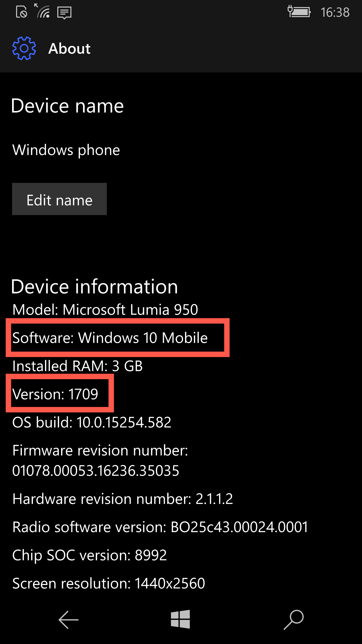Tap the clock showing 16:38

click(x=335, y=12)
